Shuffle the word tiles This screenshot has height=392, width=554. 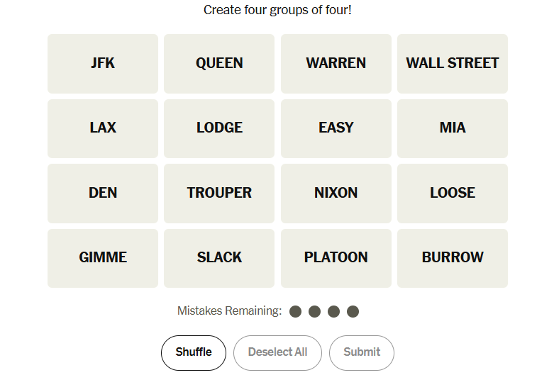tap(194, 352)
